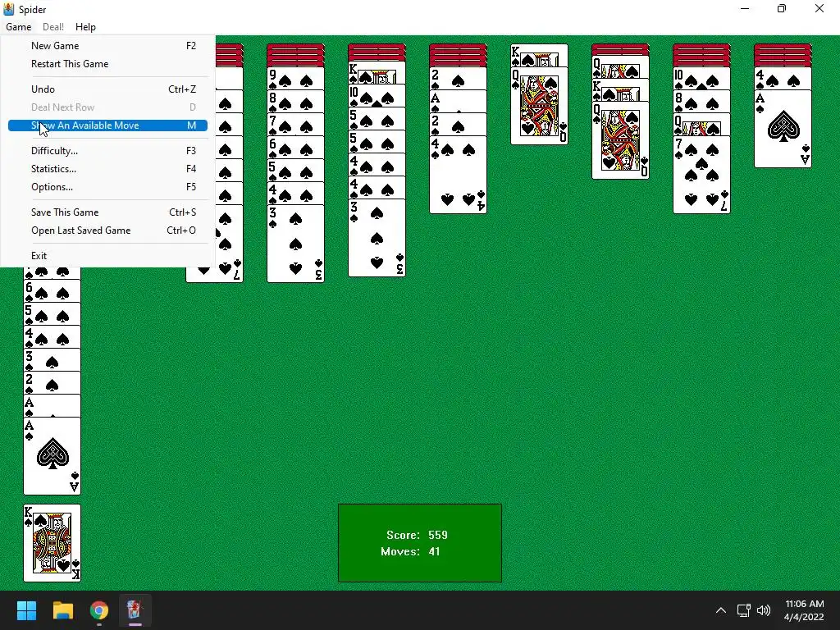840x630 pixels.
Task: Click the 6 of spades in first column
Action: coord(52,291)
